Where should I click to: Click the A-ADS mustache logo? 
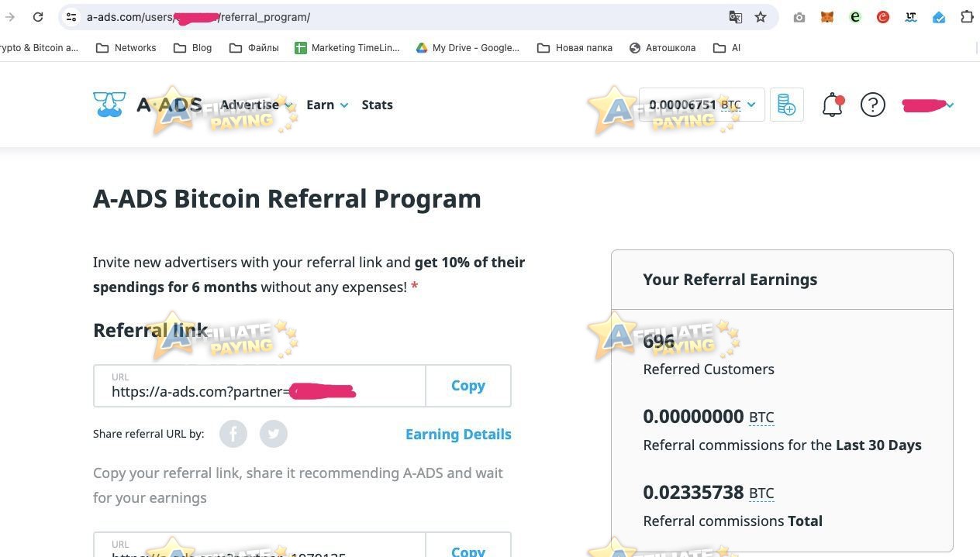(x=109, y=105)
